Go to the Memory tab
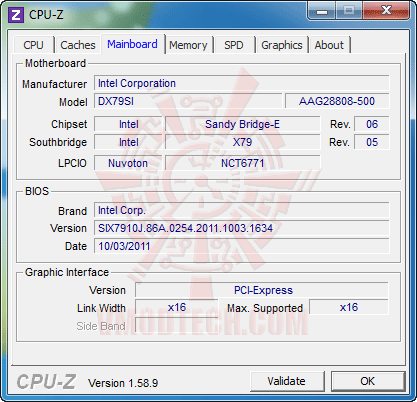417x402 pixels. click(188, 45)
